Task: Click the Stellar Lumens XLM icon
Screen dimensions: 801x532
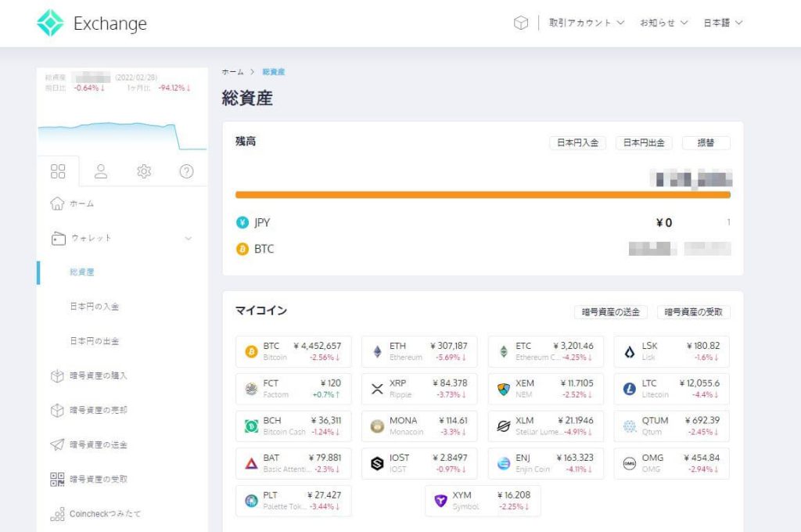Action: point(504,426)
